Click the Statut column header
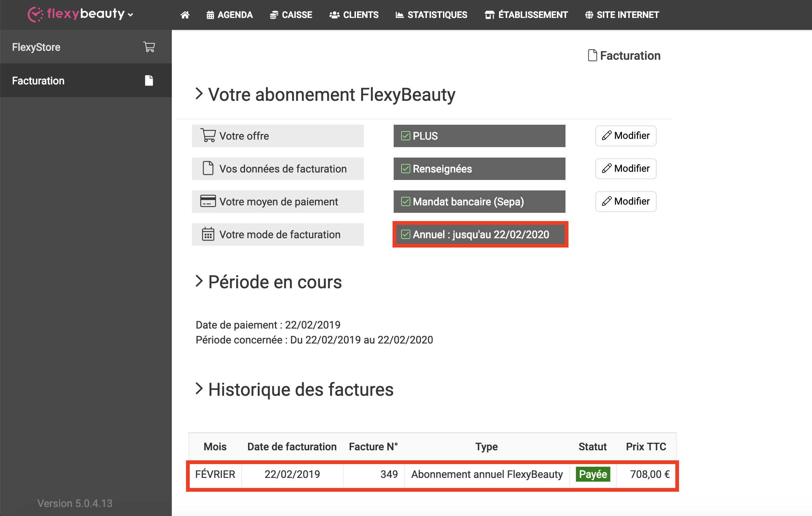 click(593, 447)
